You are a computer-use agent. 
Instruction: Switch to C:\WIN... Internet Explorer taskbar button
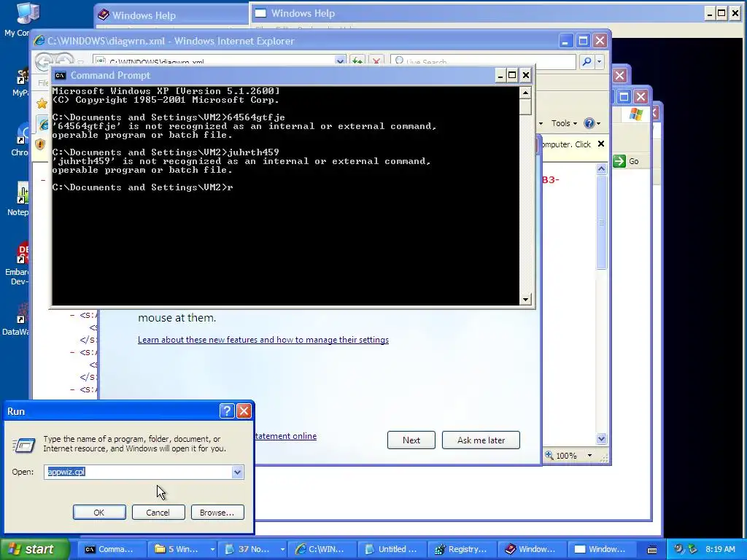(x=320, y=549)
